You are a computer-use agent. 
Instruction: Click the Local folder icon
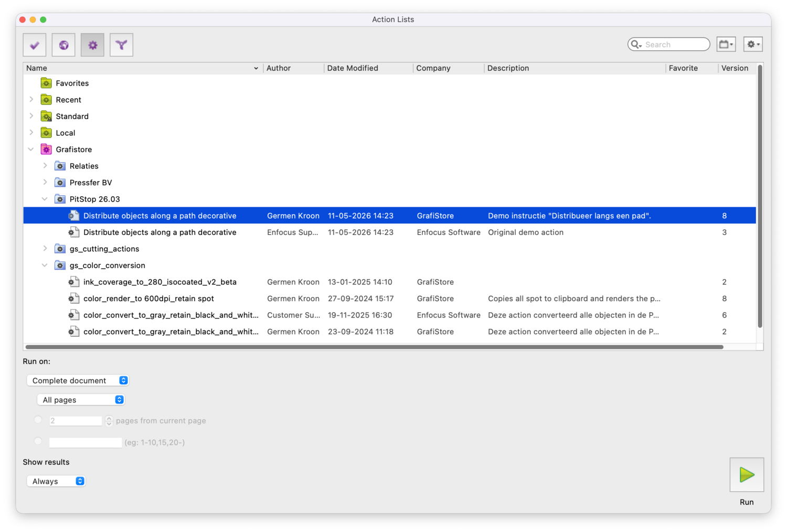point(46,133)
